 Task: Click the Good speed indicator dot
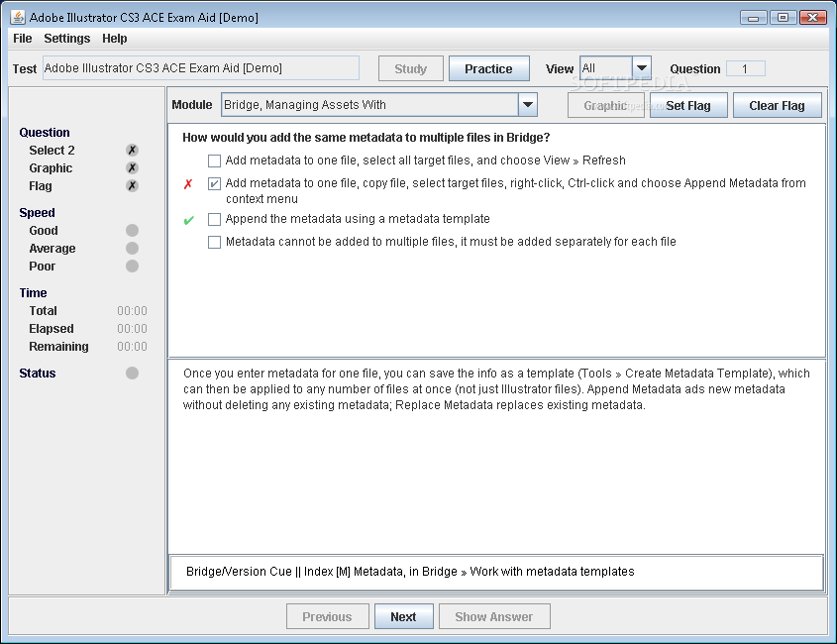(133, 230)
